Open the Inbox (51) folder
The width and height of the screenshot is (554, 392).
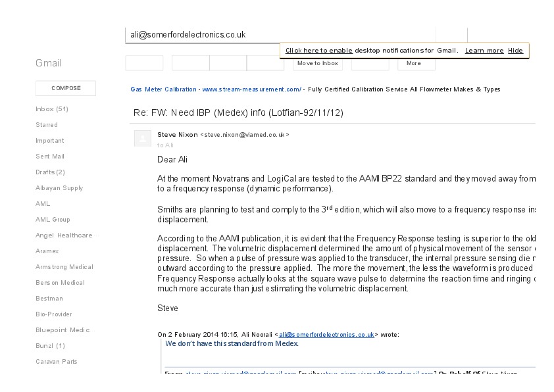(x=52, y=109)
